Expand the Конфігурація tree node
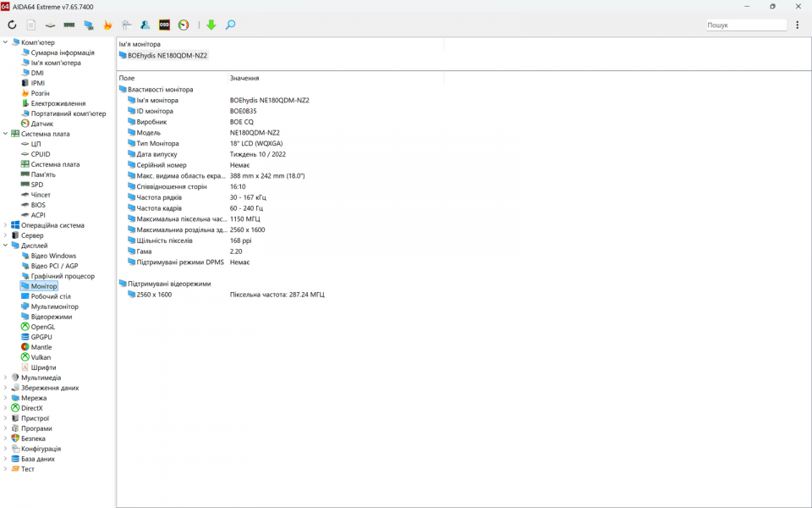The height and width of the screenshot is (508, 812). click(6, 449)
